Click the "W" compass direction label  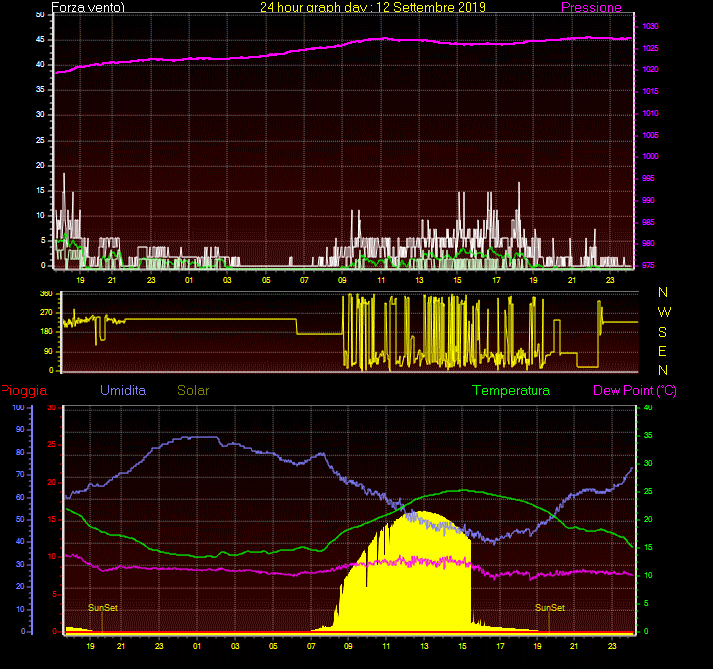664,312
